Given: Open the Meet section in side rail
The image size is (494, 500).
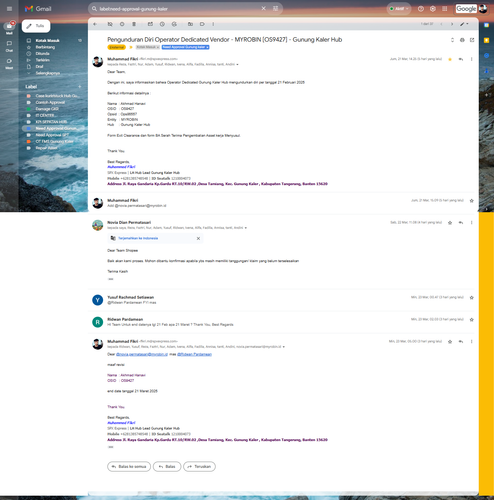Looking at the screenshot, I should coord(9,63).
